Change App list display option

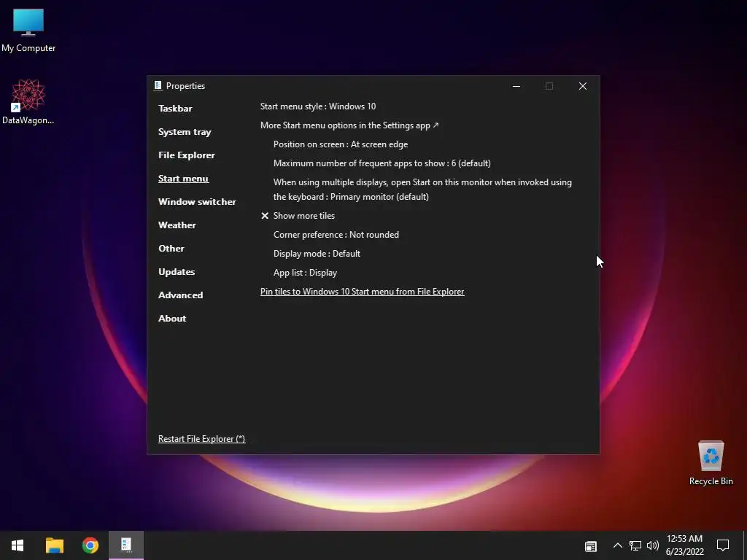click(x=305, y=273)
